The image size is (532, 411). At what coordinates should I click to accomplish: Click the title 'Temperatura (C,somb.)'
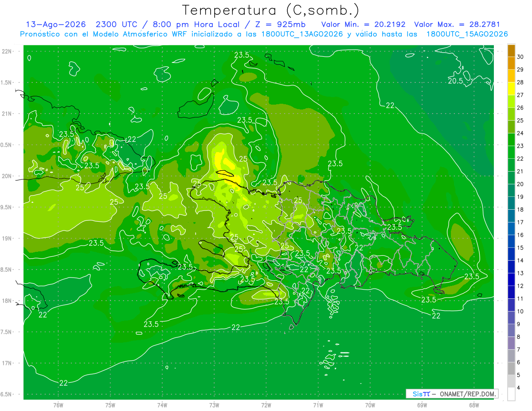tap(270, 10)
